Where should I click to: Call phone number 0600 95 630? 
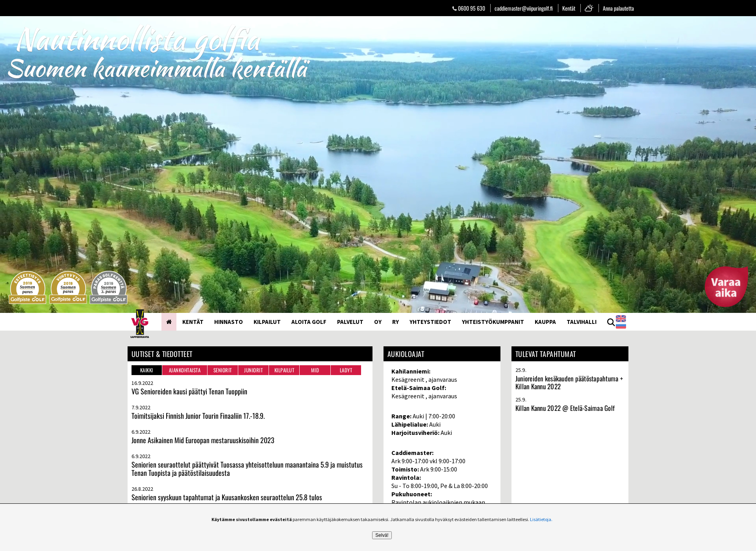pos(469,8)
